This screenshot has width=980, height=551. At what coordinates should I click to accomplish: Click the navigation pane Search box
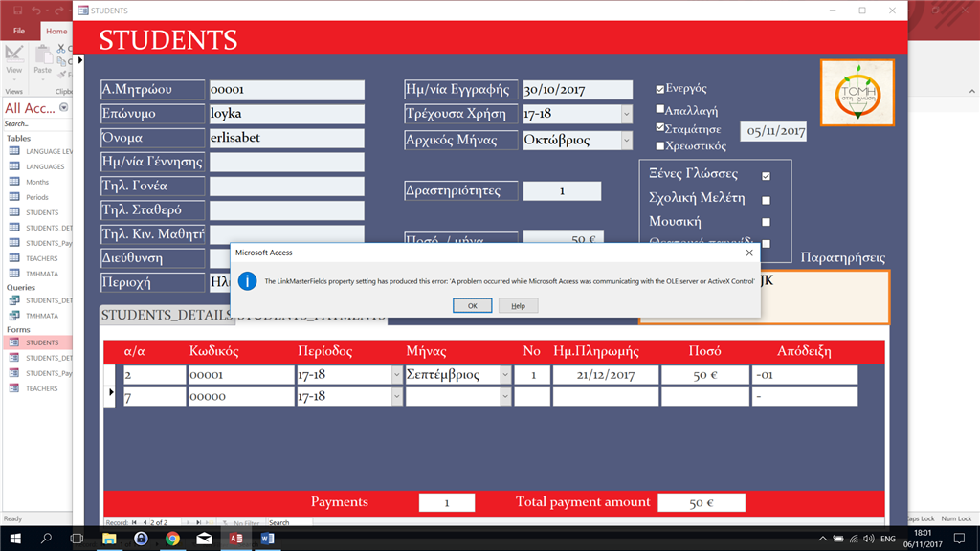coord(36,123)
